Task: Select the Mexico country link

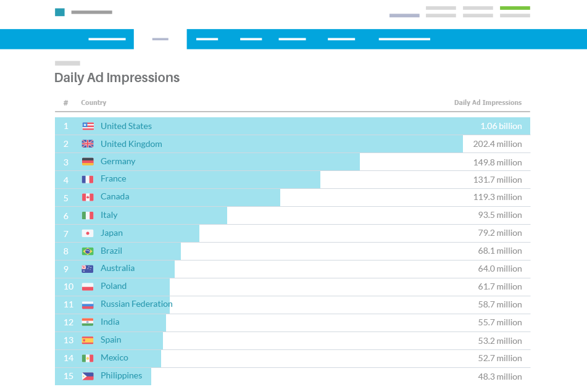Action: tap(114, 358)
